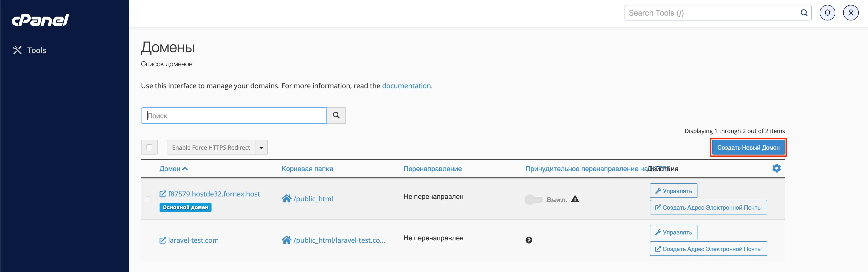Sort by Корневая папка column

coord(307,169)
